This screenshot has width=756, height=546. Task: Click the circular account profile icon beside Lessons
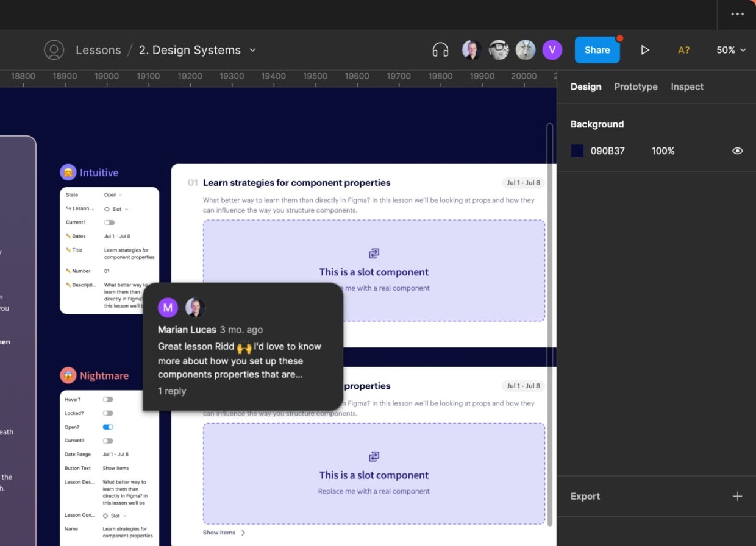[x=54, y=50]
